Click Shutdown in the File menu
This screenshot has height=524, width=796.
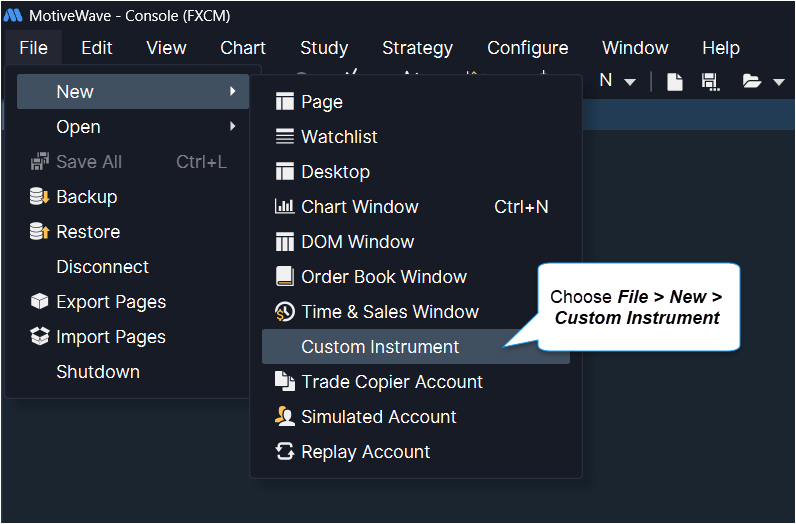97,372
